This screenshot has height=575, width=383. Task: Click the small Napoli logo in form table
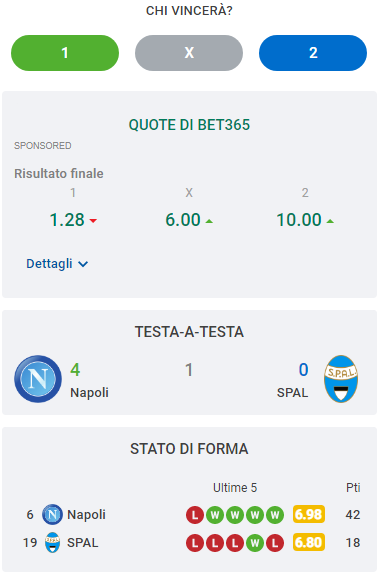point(52,514)
